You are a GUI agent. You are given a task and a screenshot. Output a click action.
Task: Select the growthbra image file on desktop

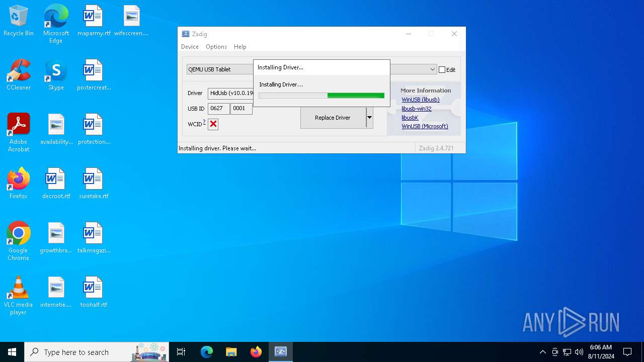click(56, 238)
